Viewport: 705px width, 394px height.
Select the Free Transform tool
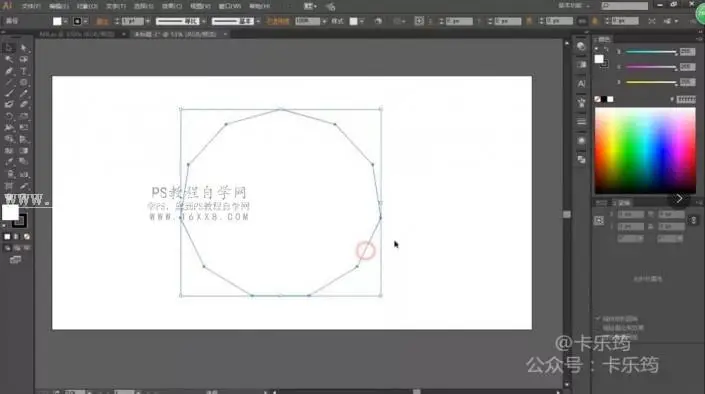[x=24, y=128]
